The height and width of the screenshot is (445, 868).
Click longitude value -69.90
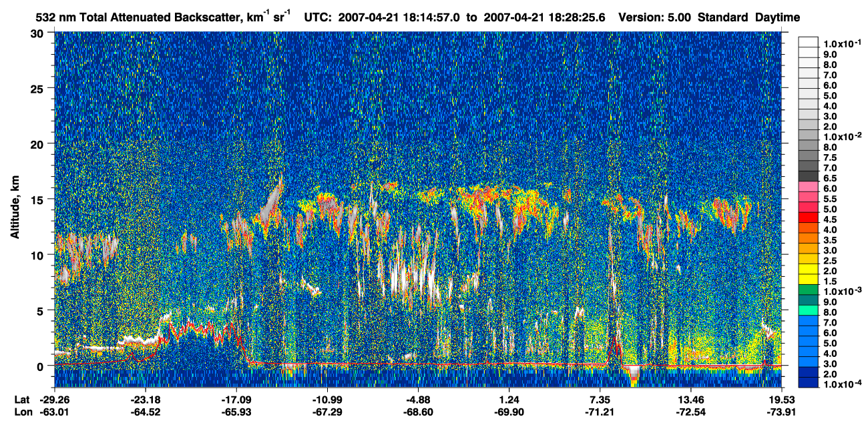coord(509,412)
